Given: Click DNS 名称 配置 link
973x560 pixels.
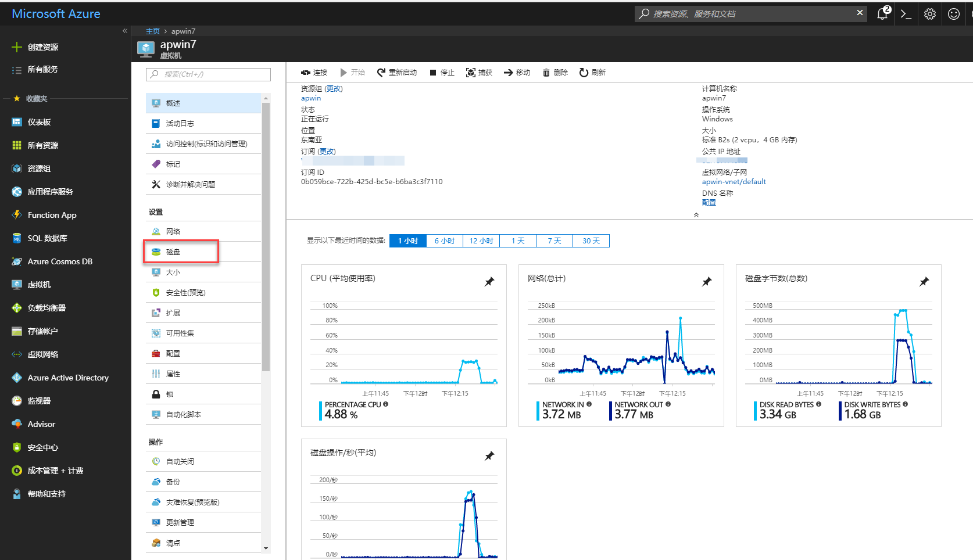Looking at the screenshot, I should click(x=709, y=203).
